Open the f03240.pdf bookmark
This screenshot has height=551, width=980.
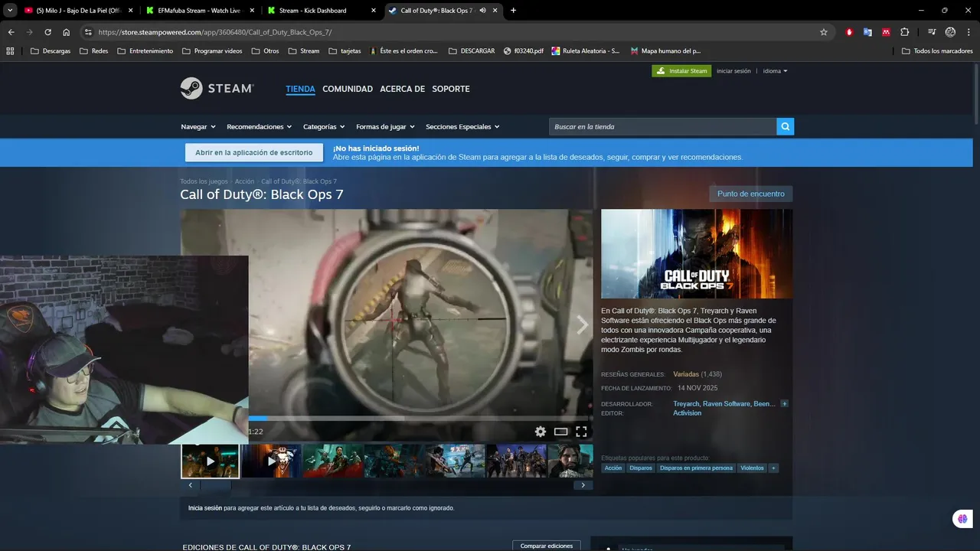pos(524,51)
